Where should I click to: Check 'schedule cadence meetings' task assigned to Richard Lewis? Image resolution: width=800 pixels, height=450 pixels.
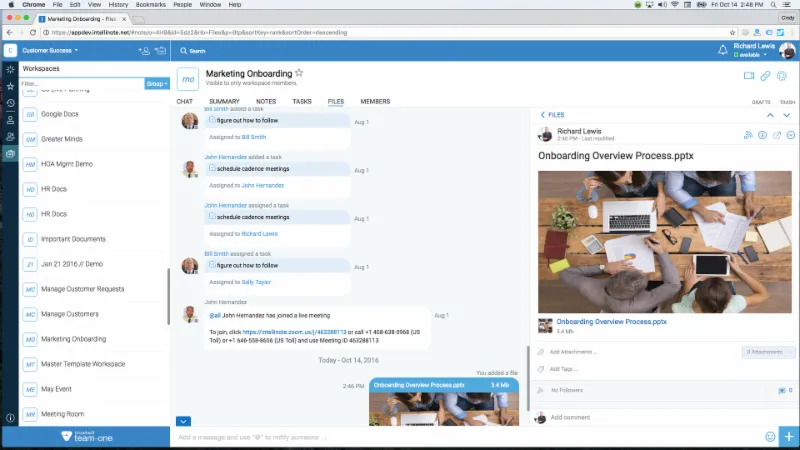pyautogui.click(x=212, y=216)
